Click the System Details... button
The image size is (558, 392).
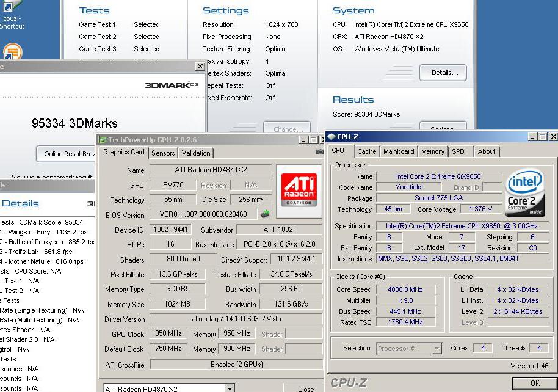(443, 73)
